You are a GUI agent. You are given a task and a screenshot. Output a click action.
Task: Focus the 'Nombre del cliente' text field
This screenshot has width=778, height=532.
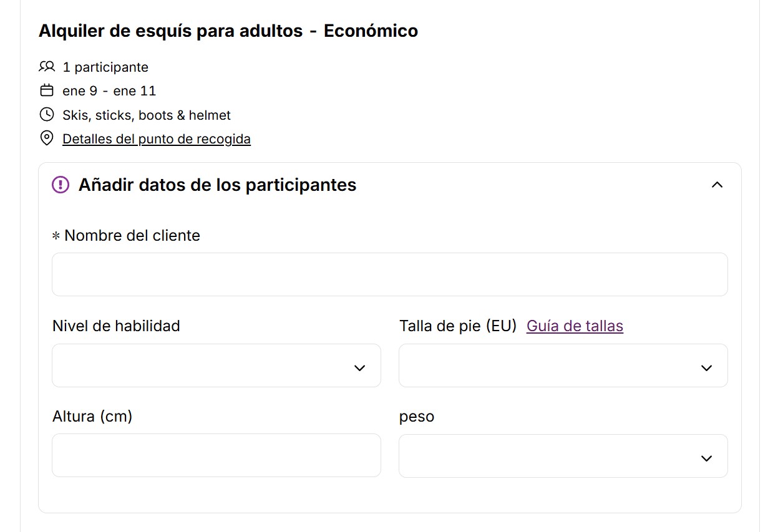click(x=389, y=274)
